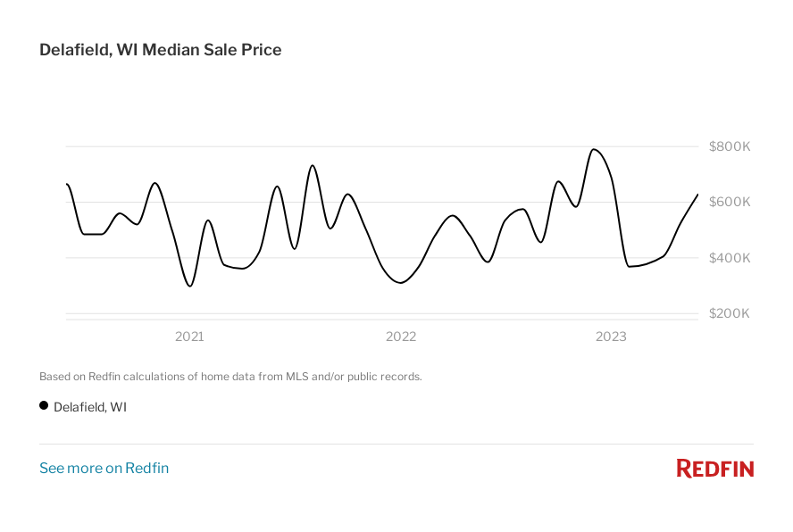This screenshot has height=532, width=793.
Task: Click the red Redfin logo
Action: tap(714, 468)
